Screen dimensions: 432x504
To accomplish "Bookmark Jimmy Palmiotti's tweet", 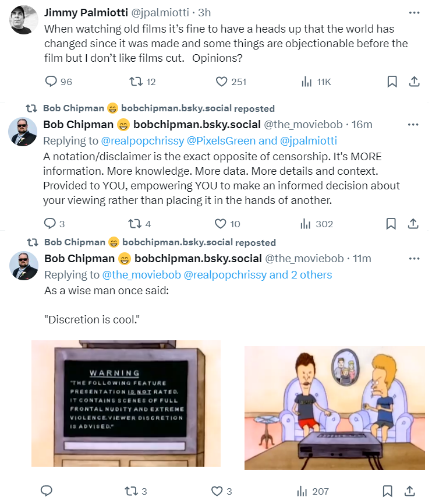I will [392, 82].
